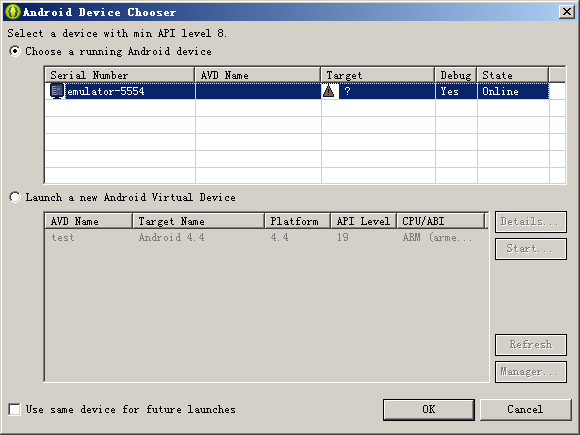Screen dimensions: 580x435
Task: Click the Android icon in title bar
Action: [x=13, y=12]
